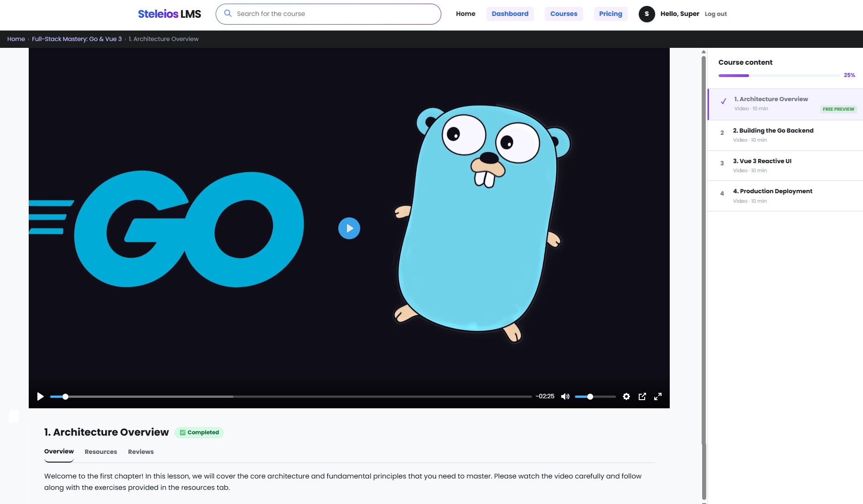Click the large center play button on video
Viewport: 863px width, 504px height.
coord(349,228)
